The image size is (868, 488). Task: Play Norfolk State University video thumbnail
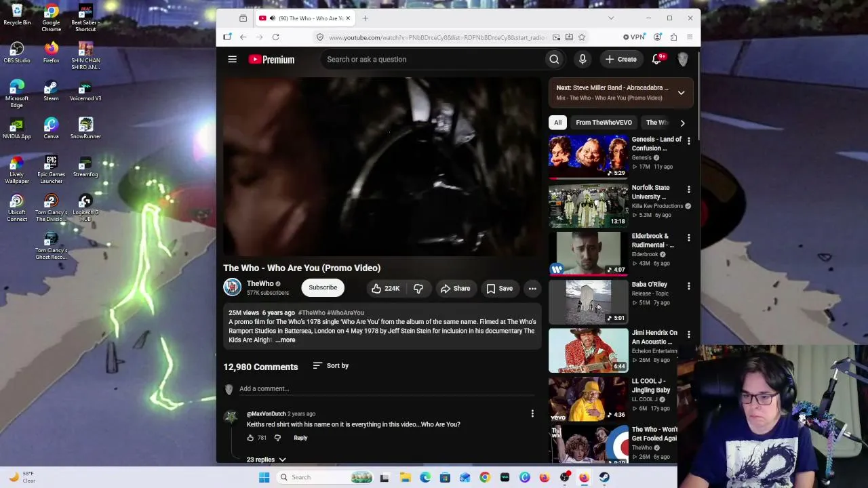pos(589,205)
